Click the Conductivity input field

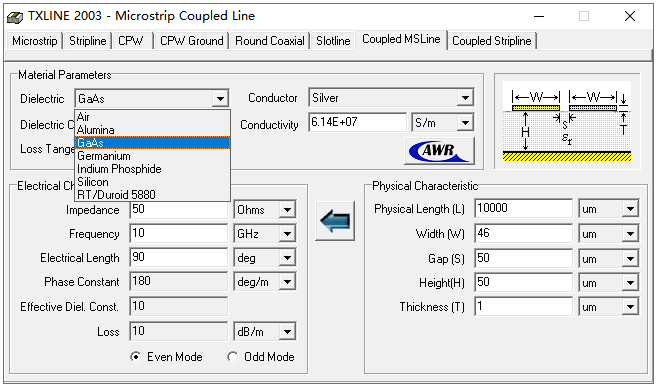coord(357,122)
